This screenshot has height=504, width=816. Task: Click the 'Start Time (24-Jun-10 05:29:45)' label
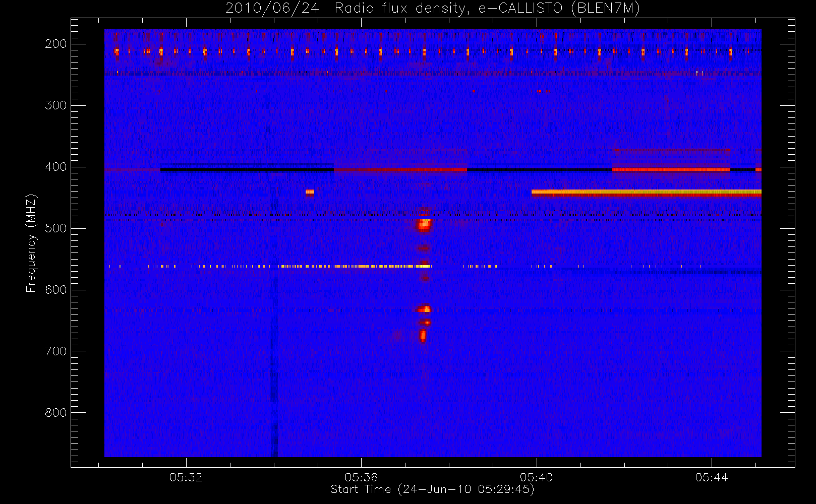coord(432,489)
